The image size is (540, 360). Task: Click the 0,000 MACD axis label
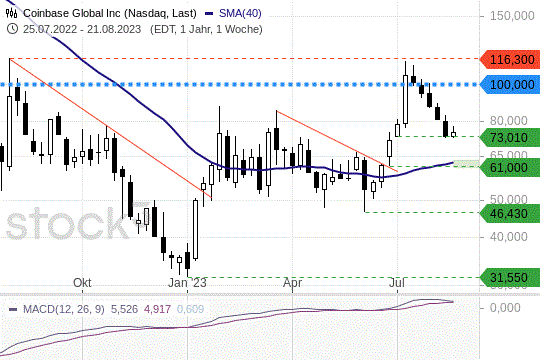[x=505, y=308]
